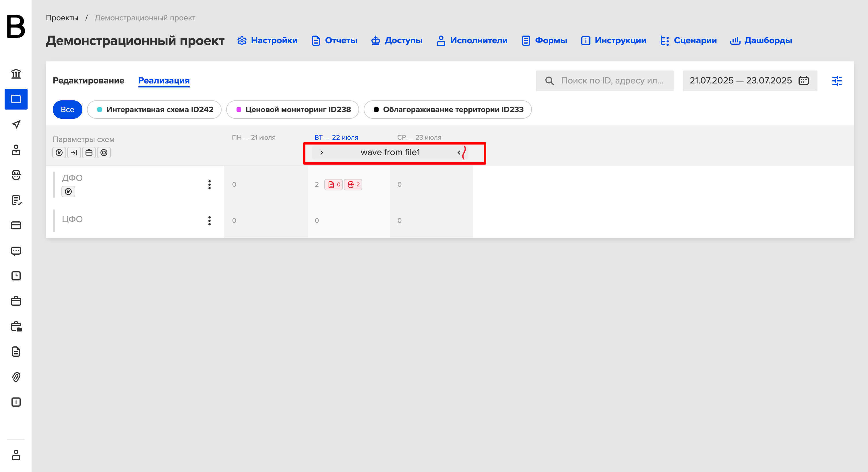The width and height of the screenshot is (868, 472).
Task: Open the three-dot menu for ДФО
Action: click(x=210, y=184)
